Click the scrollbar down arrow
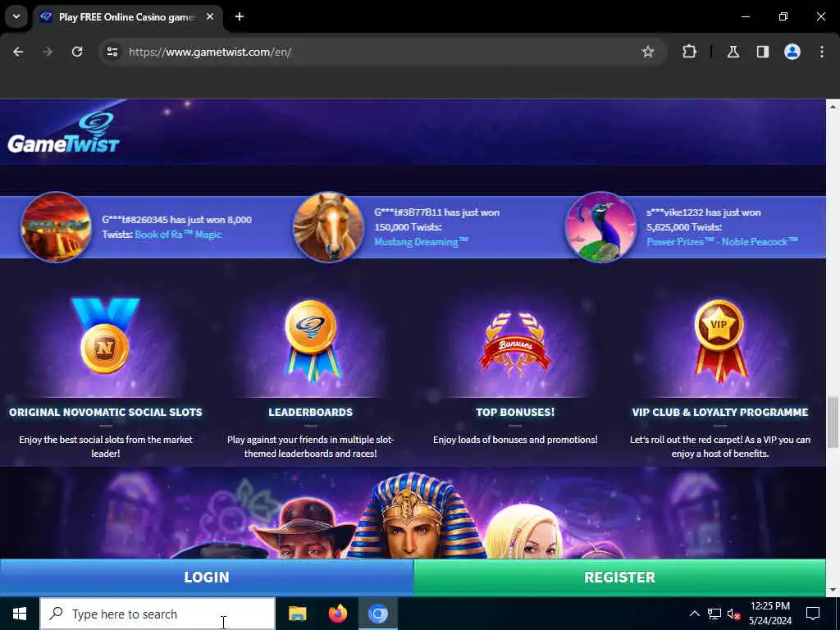This screenshot has width=840, height=630. [x=833, y=590]
